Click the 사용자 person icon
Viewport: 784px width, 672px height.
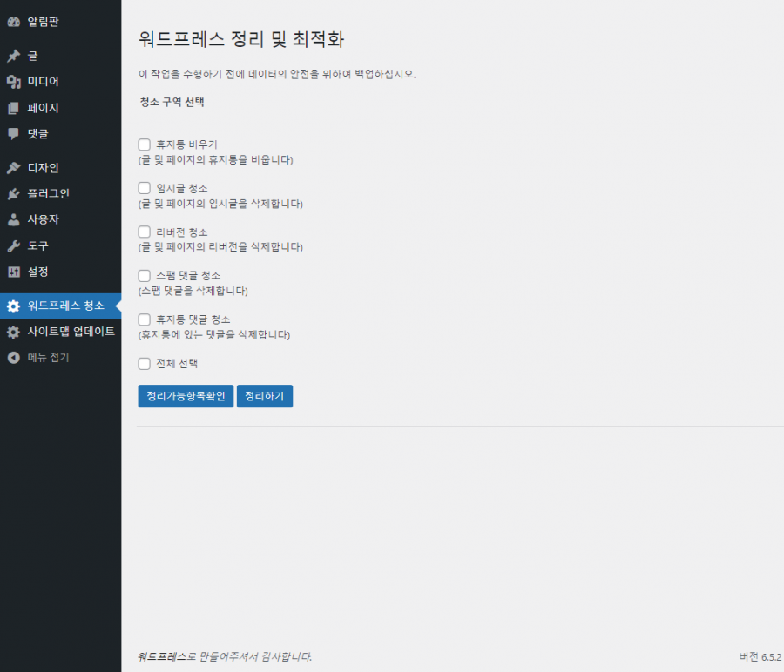point(13,219)
